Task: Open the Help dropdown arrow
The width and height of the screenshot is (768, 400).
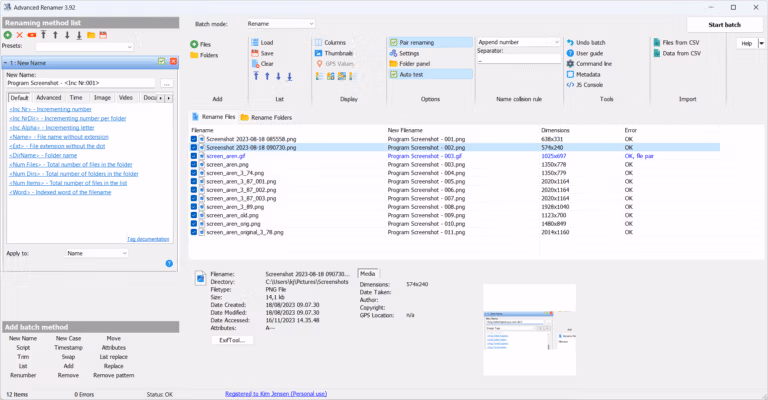Action: 762,44
